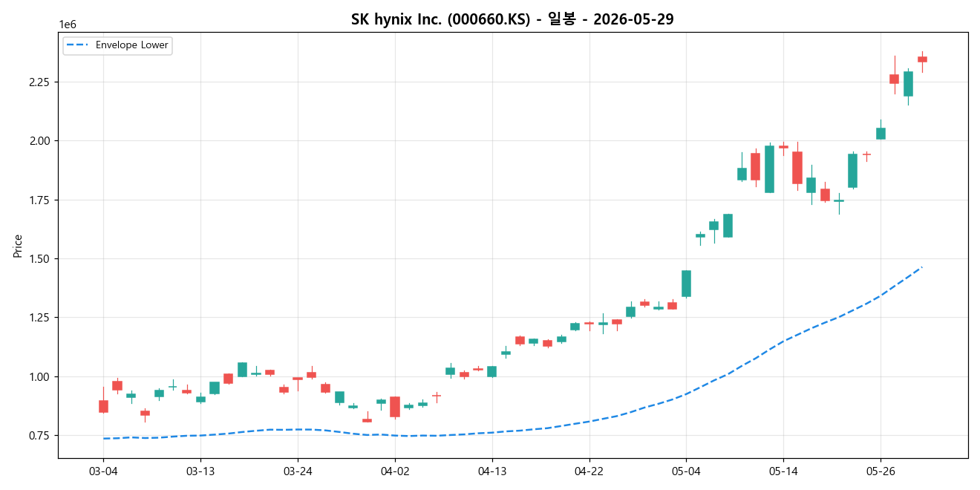Click the Envelope Lower legend label
Screen dimensions: 980x490
coord(132,45)
